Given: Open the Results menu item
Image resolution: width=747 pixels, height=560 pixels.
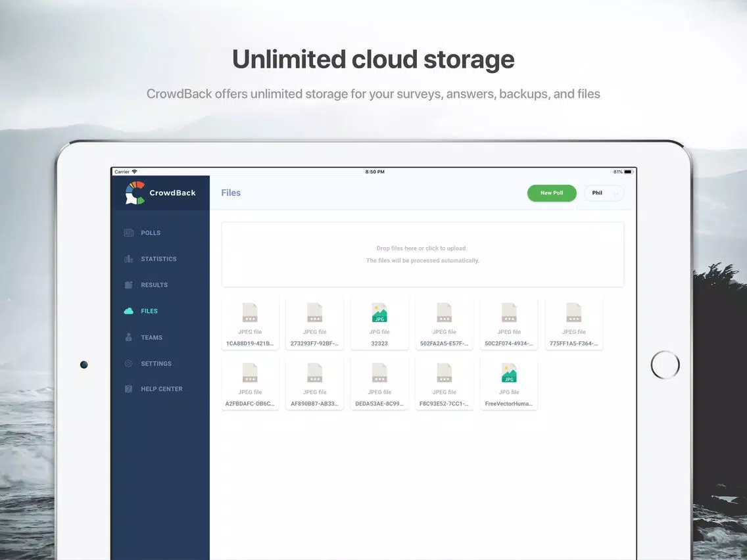Looking at the screenshot, I should pos(155,285).
